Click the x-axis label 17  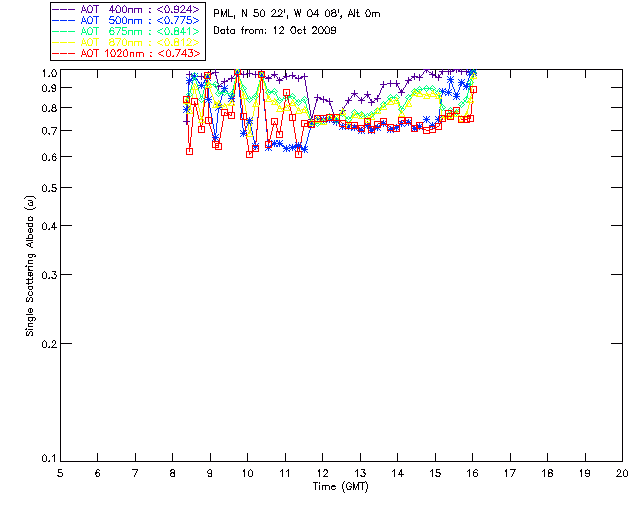click(510, 473)
